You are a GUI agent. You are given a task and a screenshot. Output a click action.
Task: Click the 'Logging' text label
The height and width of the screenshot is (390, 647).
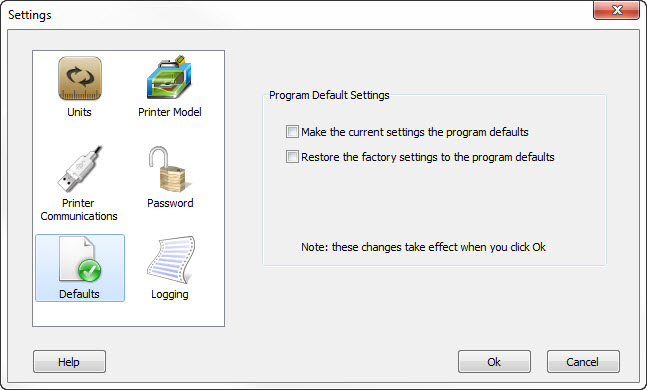point(170,295)
